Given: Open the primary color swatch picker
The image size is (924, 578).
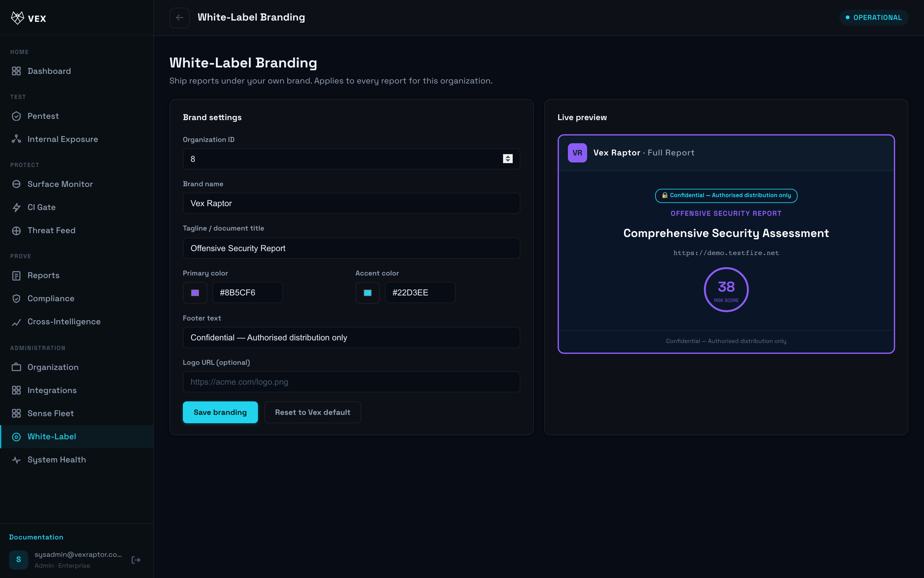Looking at the screenshot, I should tap(195, 293).
